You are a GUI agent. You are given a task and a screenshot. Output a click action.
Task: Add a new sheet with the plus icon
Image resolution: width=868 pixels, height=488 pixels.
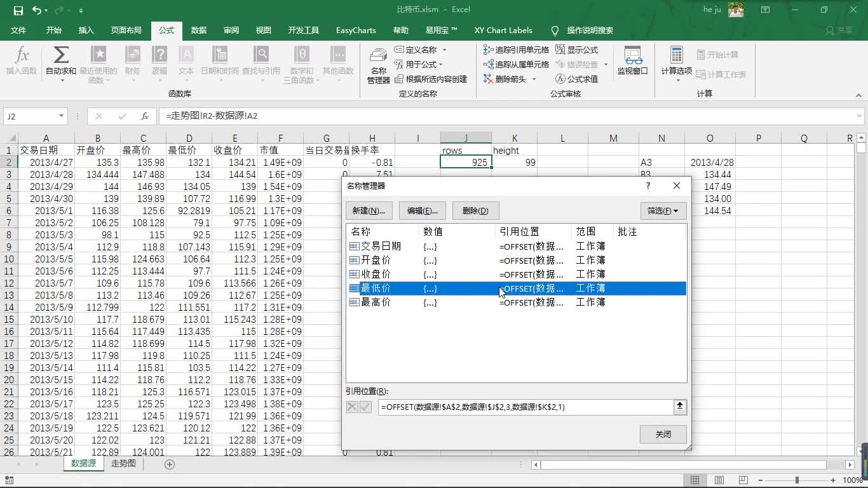pyautogui.click(x=170, y=464)
